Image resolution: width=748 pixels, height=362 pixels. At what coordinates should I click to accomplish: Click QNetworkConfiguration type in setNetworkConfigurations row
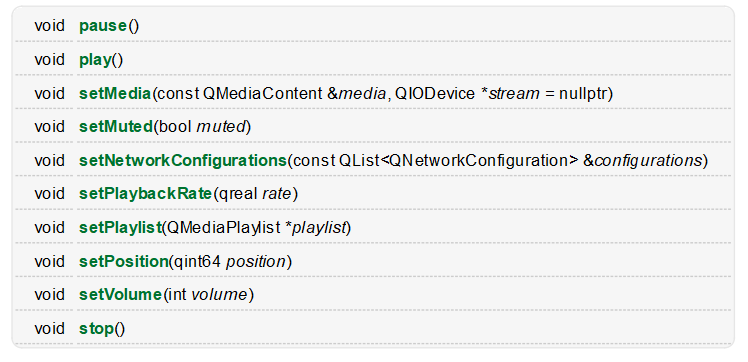(x=478, y=161)
